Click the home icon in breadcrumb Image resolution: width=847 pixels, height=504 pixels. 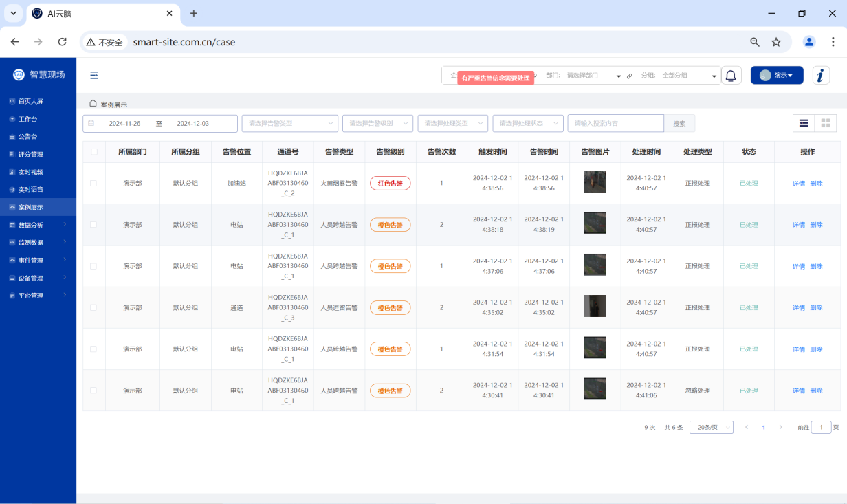(x=93, y=104)
